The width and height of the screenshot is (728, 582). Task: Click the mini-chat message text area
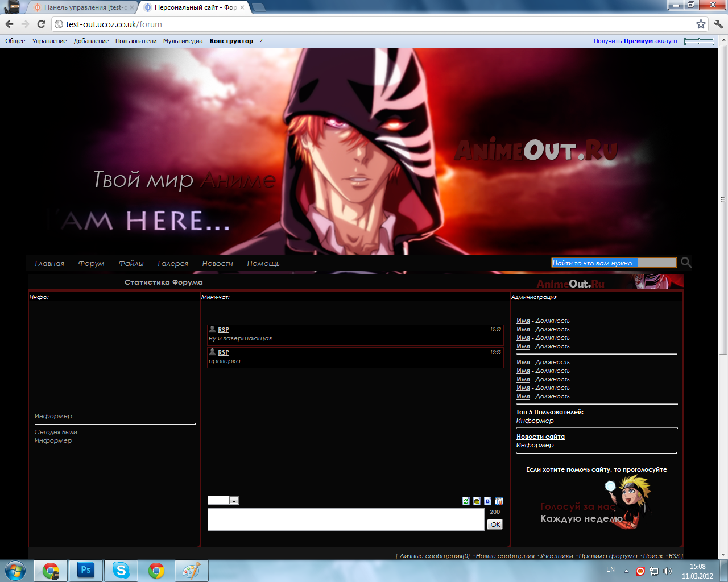coord(346,519)
